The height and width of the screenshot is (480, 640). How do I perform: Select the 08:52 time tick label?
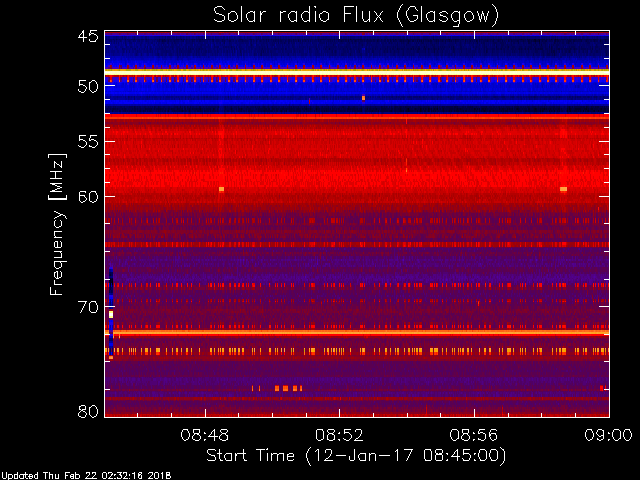339,435
